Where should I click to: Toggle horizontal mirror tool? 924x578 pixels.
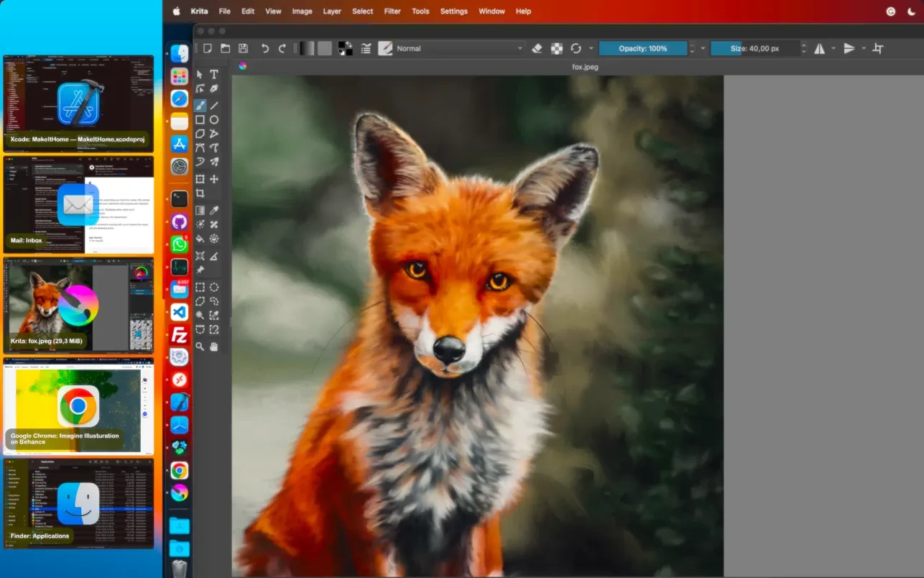[820, 48]
